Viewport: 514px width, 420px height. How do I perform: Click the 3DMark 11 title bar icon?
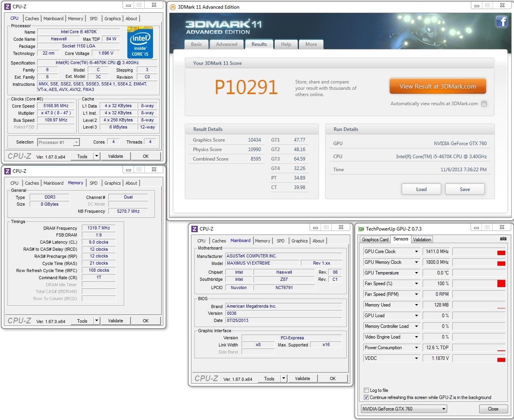click(173, 7)
